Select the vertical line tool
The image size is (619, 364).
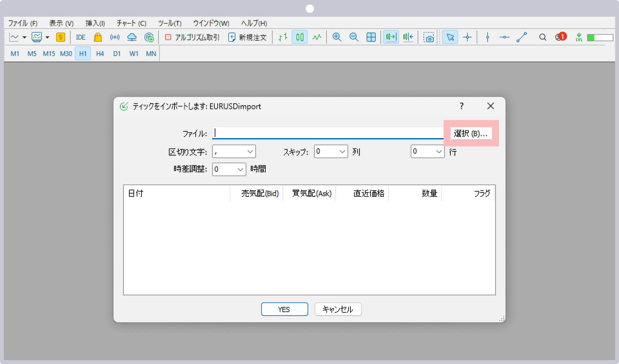click(487, 37)
